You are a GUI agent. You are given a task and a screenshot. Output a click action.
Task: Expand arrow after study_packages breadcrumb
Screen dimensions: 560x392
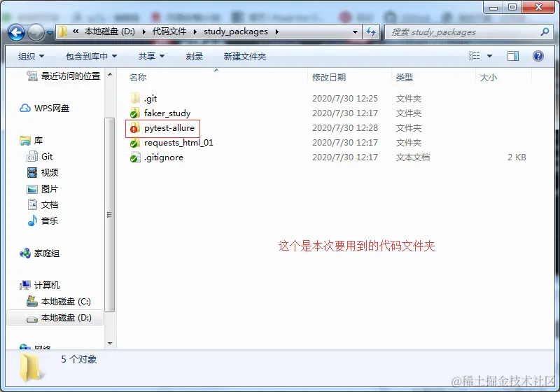(x=276, y=31)
